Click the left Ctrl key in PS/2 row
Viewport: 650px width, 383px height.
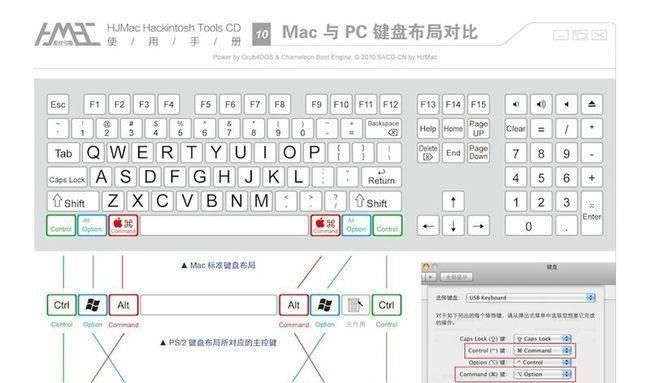coord(62,305)
